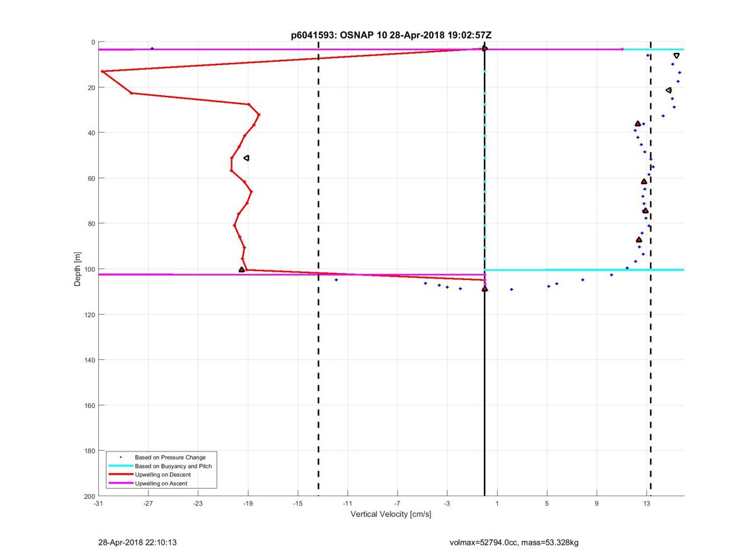Click the y-axis tick label 200
This screenshot has width=756, height=558.
click(89, 496)
